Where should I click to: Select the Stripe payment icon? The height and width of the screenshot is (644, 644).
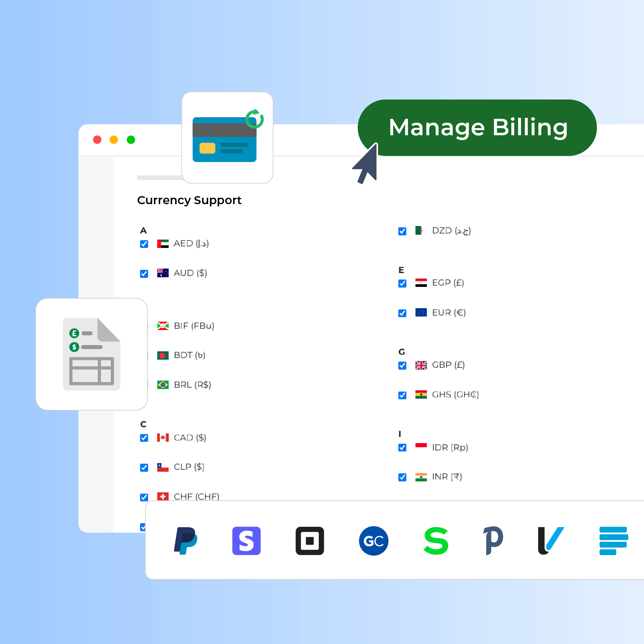coord(246,541)
